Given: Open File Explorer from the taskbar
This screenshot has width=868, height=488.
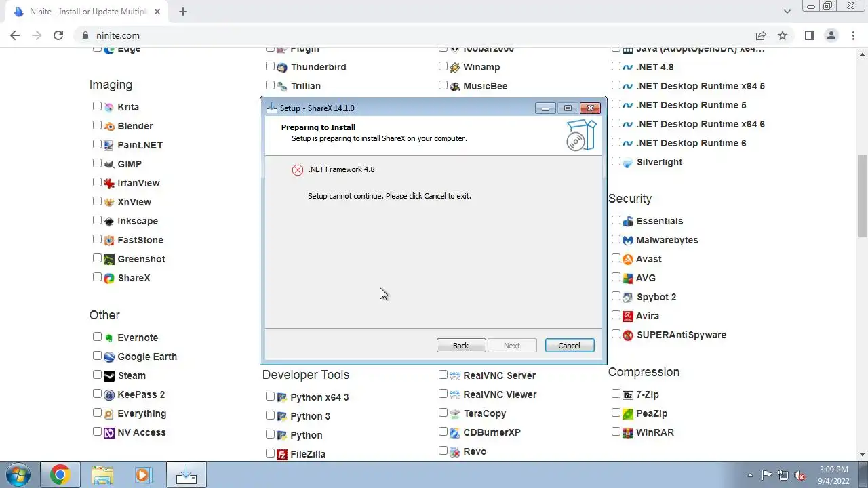Looking at the screenshot, I should point(102,475).
